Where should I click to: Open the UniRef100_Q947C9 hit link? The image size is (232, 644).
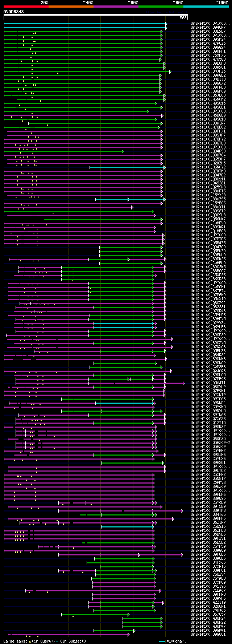(208, 247)
